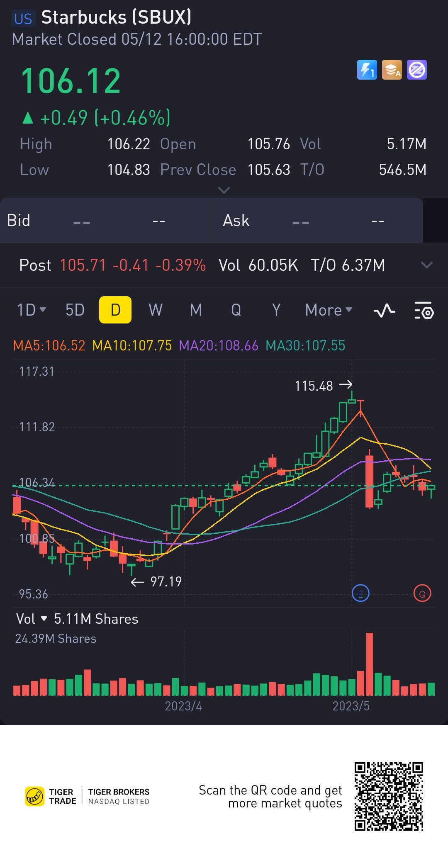Tap the blue lightning Level 1 icon
448x868 pixels.
pyautogui.click(x=367, y=70)
